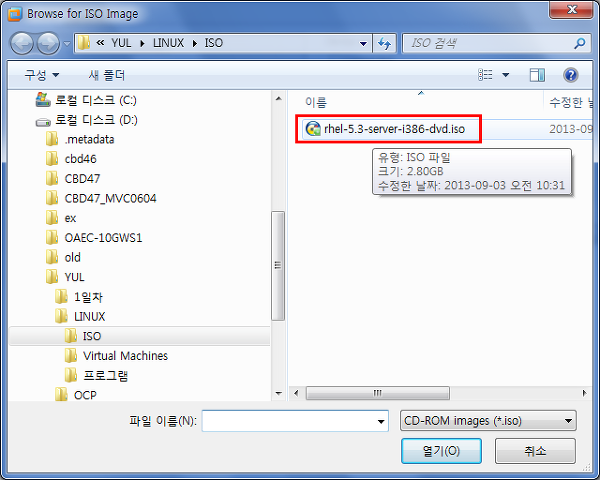This screenshot has height=480, width=600.
Task: Click the 취소 button
Action: pyautogui.click(x=535, y=451)
